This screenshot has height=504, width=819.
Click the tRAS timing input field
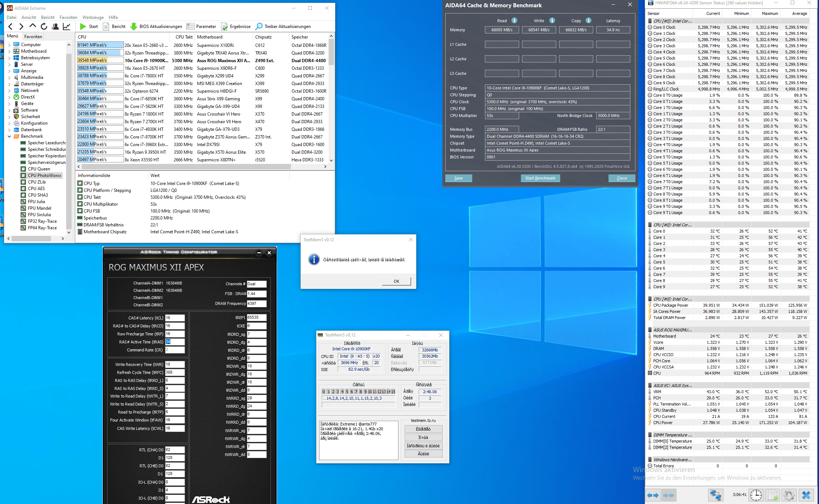[x=175, y=342]
